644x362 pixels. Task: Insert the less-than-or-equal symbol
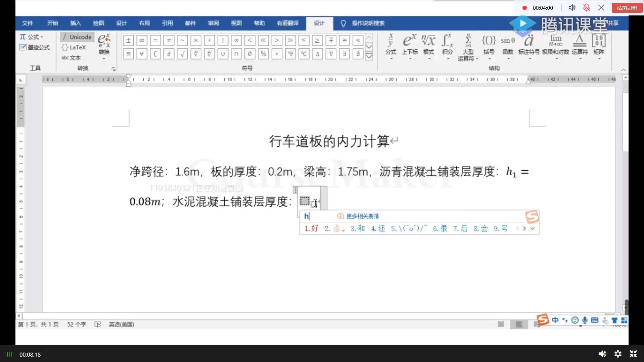(x=304, y=40)
